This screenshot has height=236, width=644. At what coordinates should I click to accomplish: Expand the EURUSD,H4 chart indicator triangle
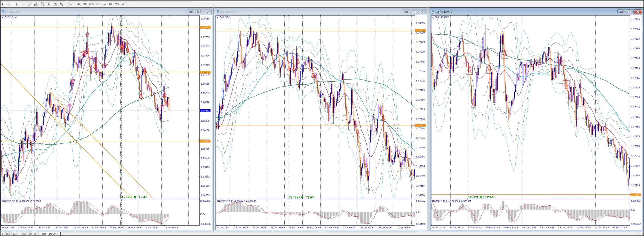coord(3,17)
